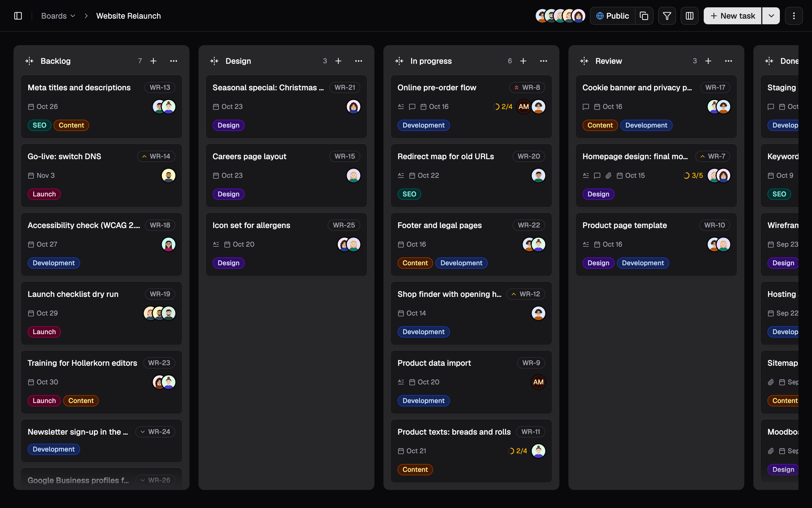Open Review column options menu
Viewport: 812px width, 508px height.
[728, 61]
